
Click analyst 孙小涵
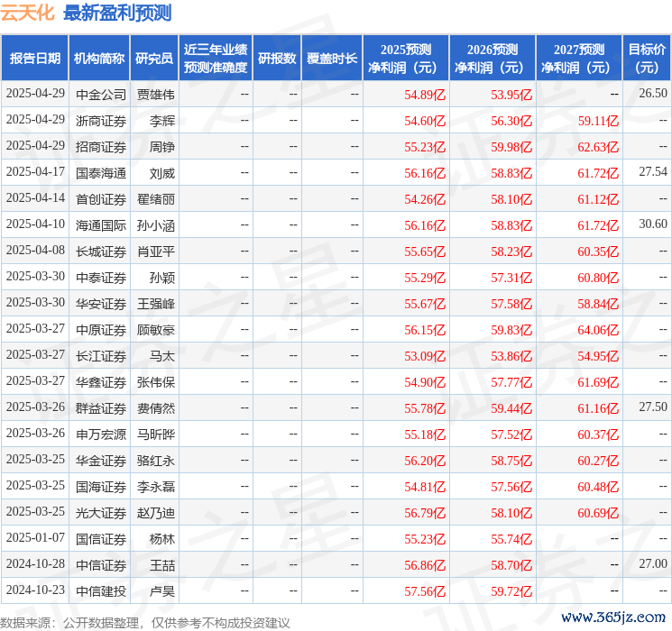click(155, 225)
